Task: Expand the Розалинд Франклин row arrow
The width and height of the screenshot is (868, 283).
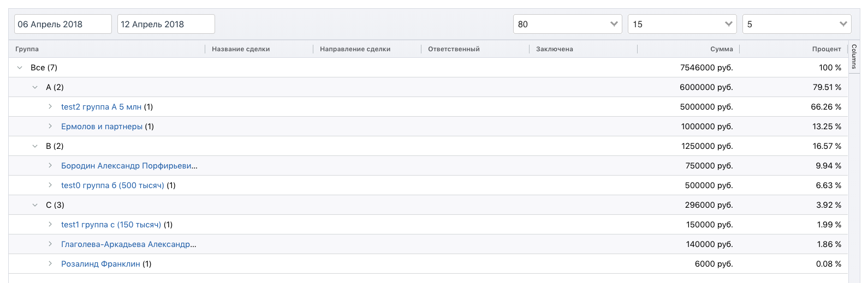Action: click(50, 264)
